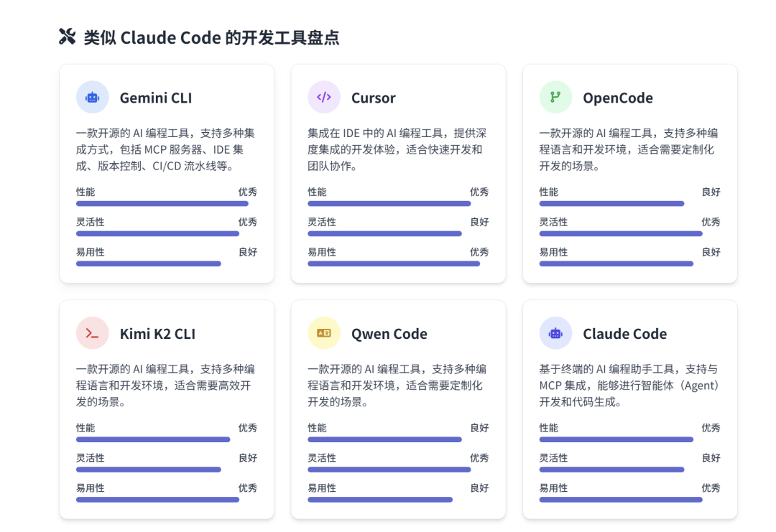
Task: Click the Claude Code 易用性 progress bar
Action: click(621, 500)
